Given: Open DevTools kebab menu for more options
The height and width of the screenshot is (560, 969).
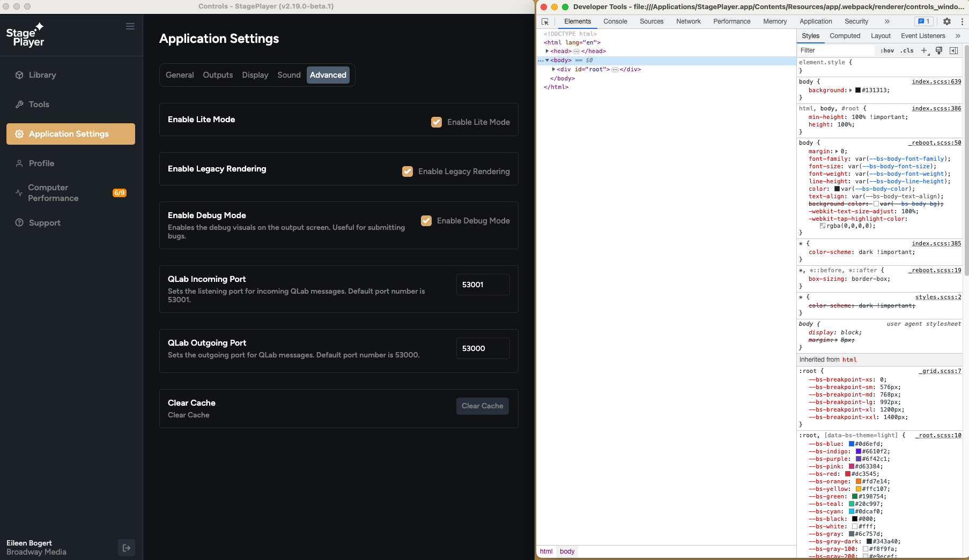Looking at the screenshot, I should pyautogui.click(x=962, y=21).
